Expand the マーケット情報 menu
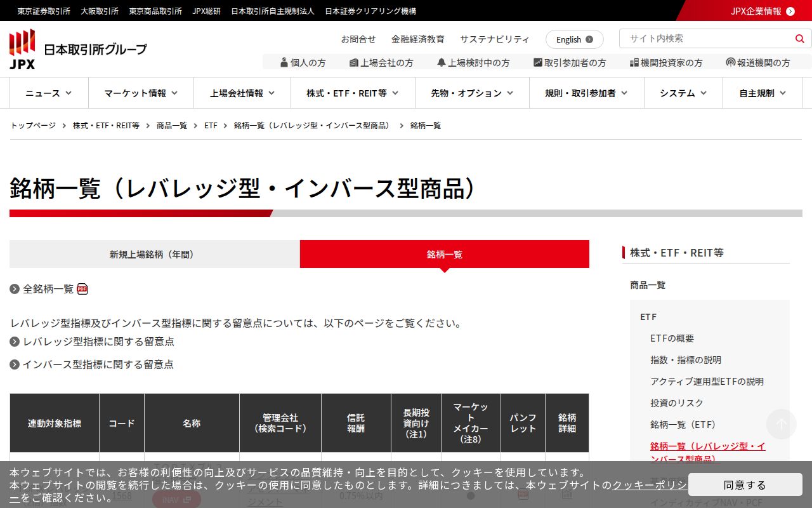 point(141,93)
